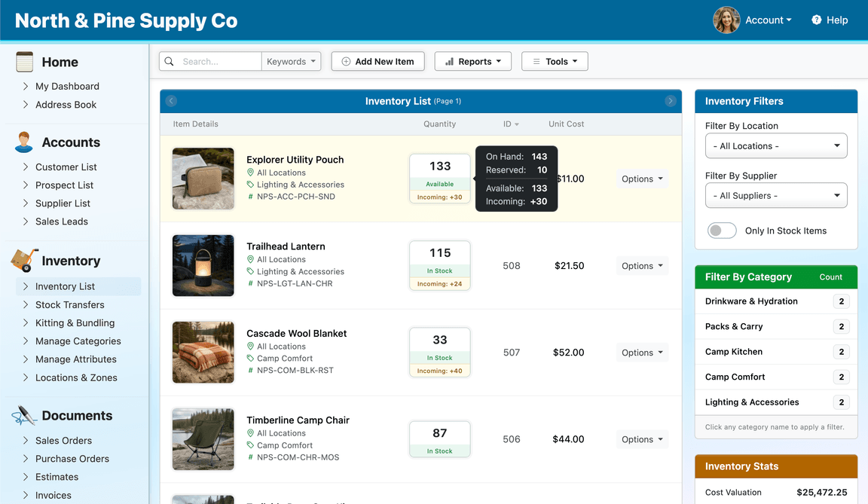Click Explorer Utility Pouch product thumbnail
868x504 pixels.
point(203,179)
